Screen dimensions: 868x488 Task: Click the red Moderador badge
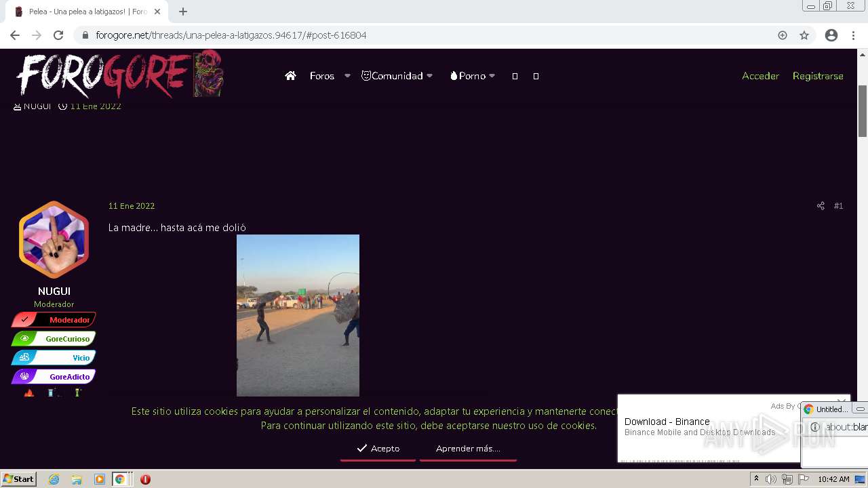point(54,319)
